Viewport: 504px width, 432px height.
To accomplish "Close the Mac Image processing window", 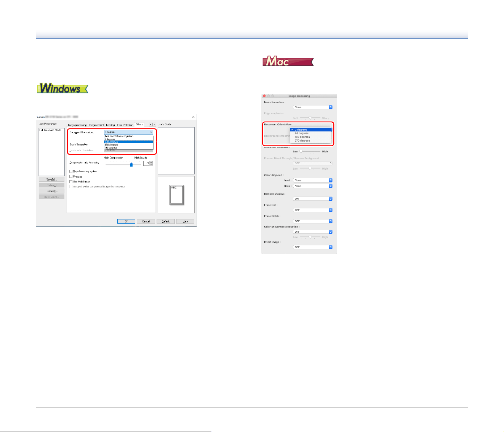I will pyautogui.click(x=264, y=96).
